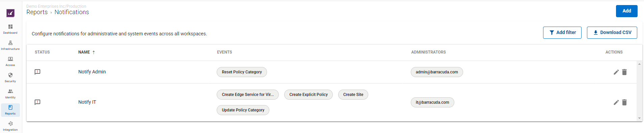Click the Reports breadcrumb link
644x133 pixels.
37,12
